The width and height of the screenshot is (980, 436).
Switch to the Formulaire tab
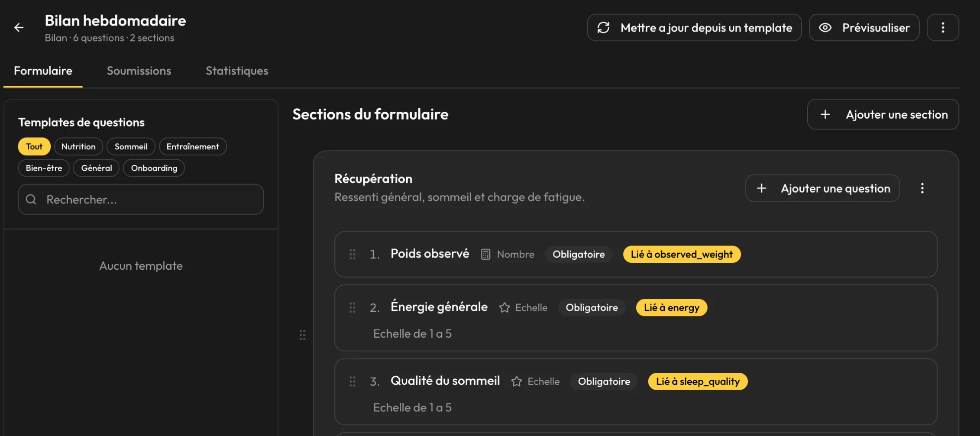click(x=43, y=71)
